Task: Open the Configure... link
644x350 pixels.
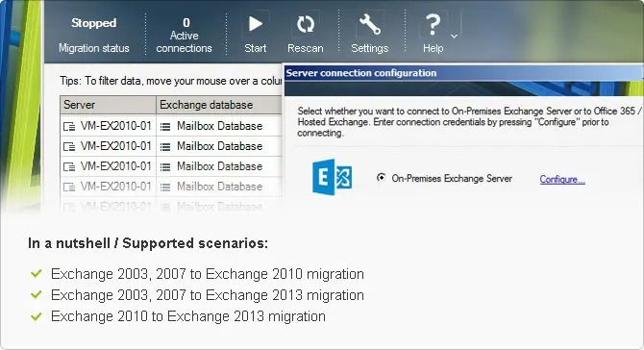Action: pos(562,179)
